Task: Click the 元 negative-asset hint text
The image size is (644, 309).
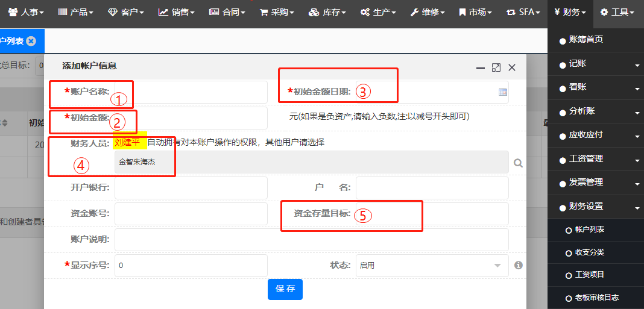Action: coord(379,116)
